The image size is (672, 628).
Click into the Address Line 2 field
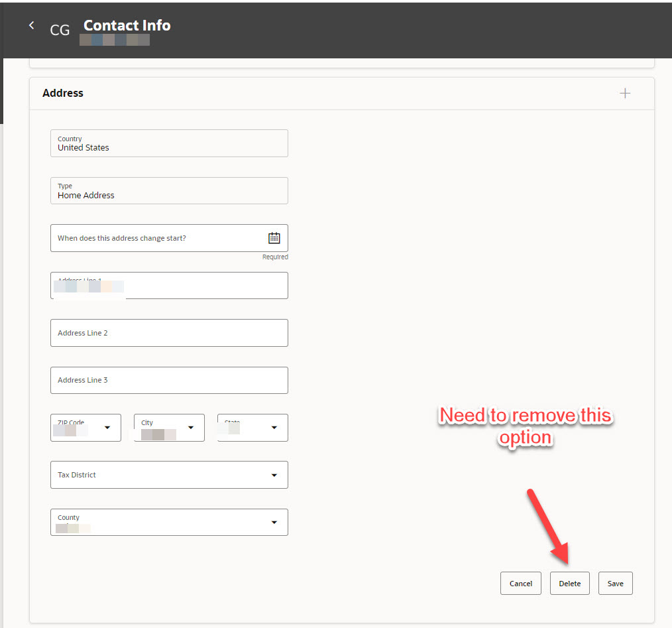point(169,332)
